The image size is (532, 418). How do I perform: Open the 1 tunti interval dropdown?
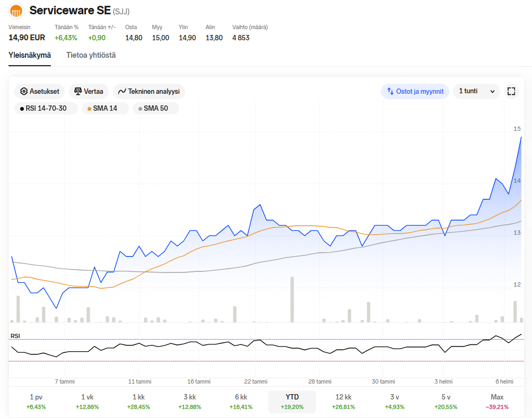coord(476,91)
